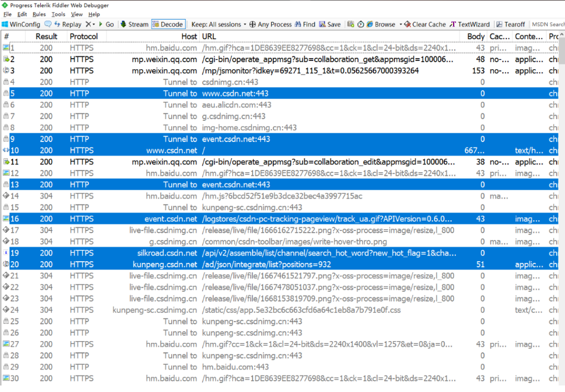
Task: Sort by the Protocol column header
Action: [87, 36]
